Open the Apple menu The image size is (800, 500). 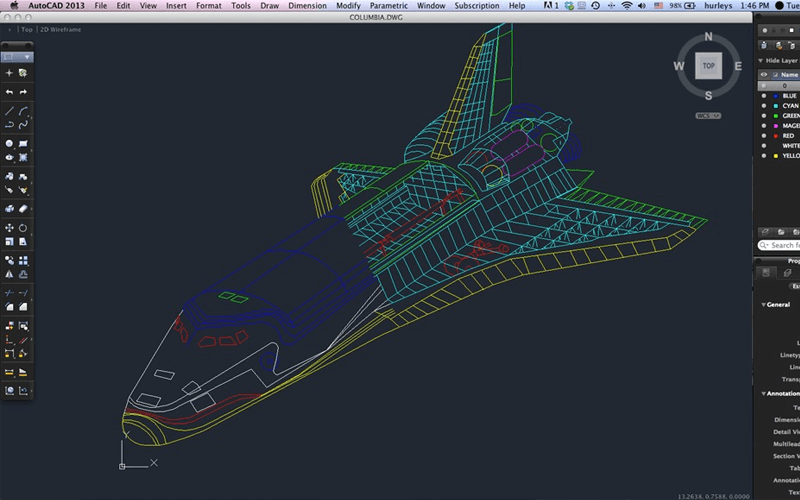[14, 6]
